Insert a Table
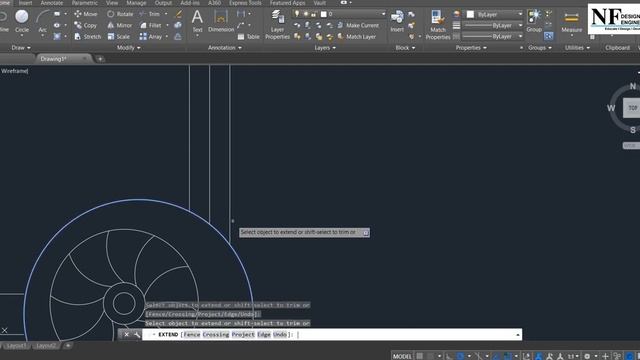640x360 pixels. (248, 37)
